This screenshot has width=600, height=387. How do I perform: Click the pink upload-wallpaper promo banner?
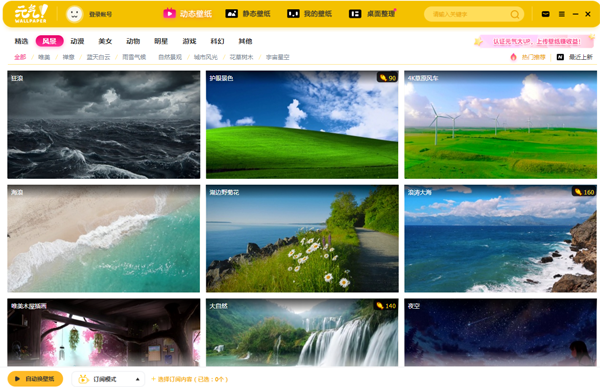(534, 41)
